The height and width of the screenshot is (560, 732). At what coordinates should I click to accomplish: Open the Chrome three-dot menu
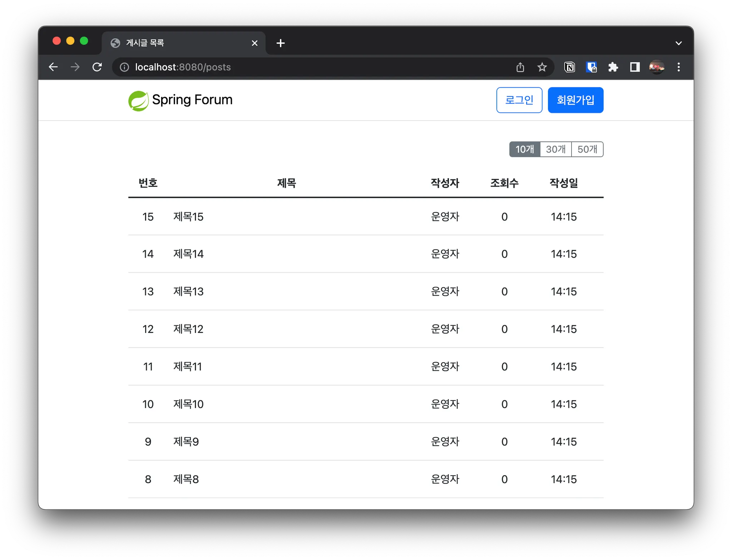tap(678, 67)
